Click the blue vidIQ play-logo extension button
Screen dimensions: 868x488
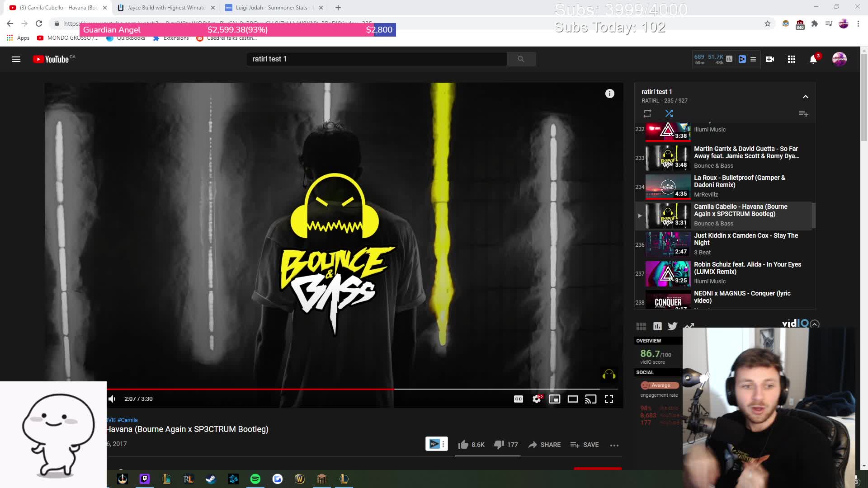click(x=742, y=59)
